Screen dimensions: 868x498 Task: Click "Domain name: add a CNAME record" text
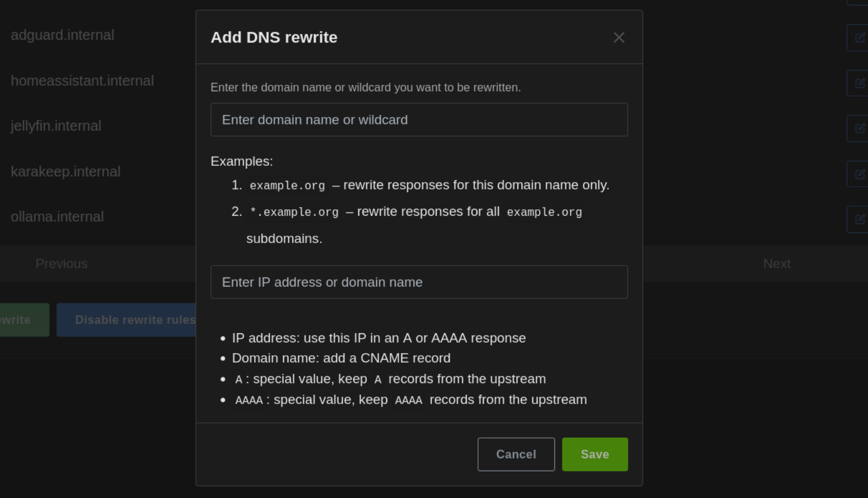tap(341, 358)
